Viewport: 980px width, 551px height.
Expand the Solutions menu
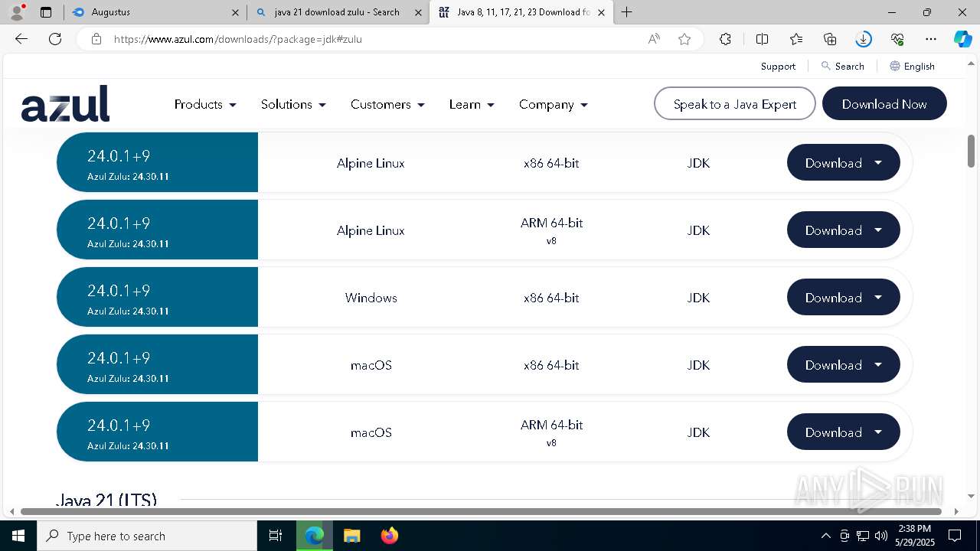(293, 104)
